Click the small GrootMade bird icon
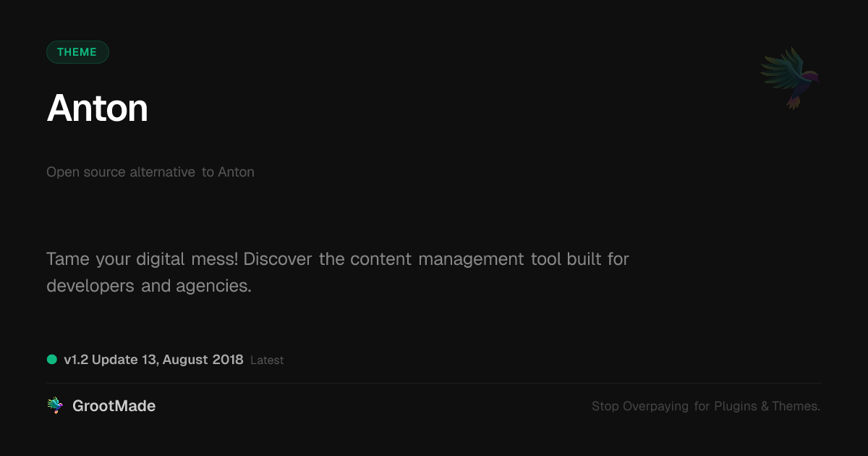The height and width of the screenshot is (456, 868). (x=55, y=406)
